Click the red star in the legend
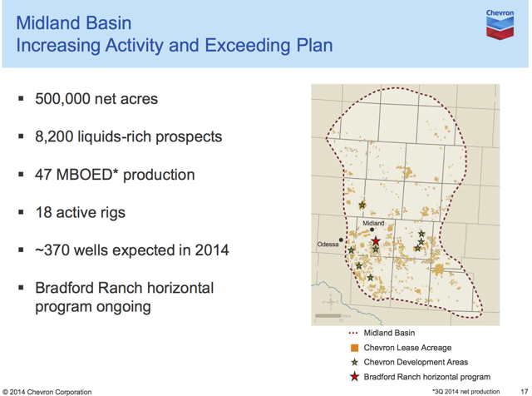532x396 pixels. click(355, 377)
